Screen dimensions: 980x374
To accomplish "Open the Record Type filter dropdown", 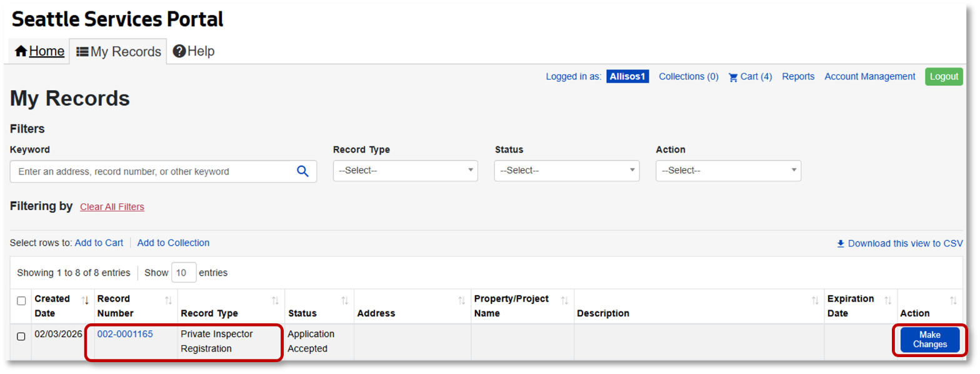I will [x=406, y=171].
